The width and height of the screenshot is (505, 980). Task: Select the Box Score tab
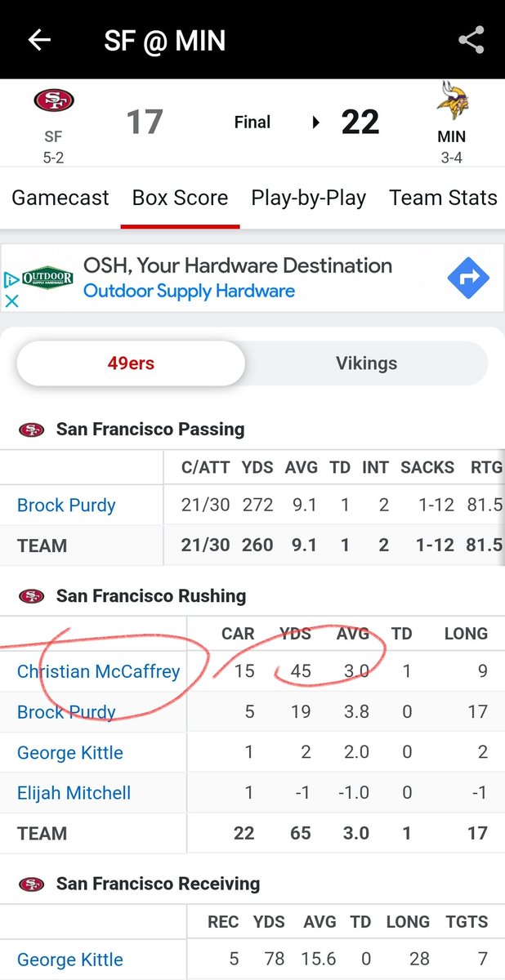180,198
